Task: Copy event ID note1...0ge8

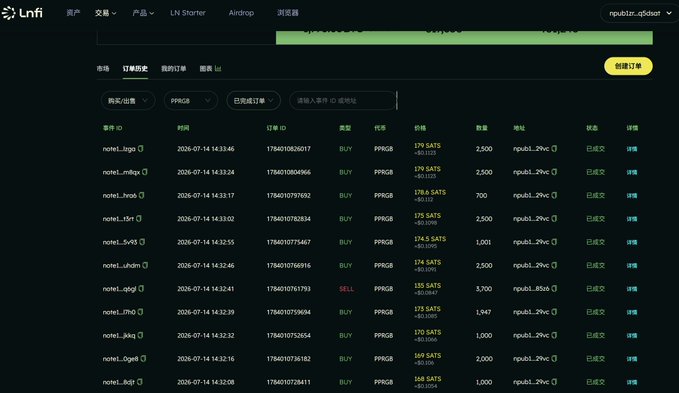Action: 143,359
